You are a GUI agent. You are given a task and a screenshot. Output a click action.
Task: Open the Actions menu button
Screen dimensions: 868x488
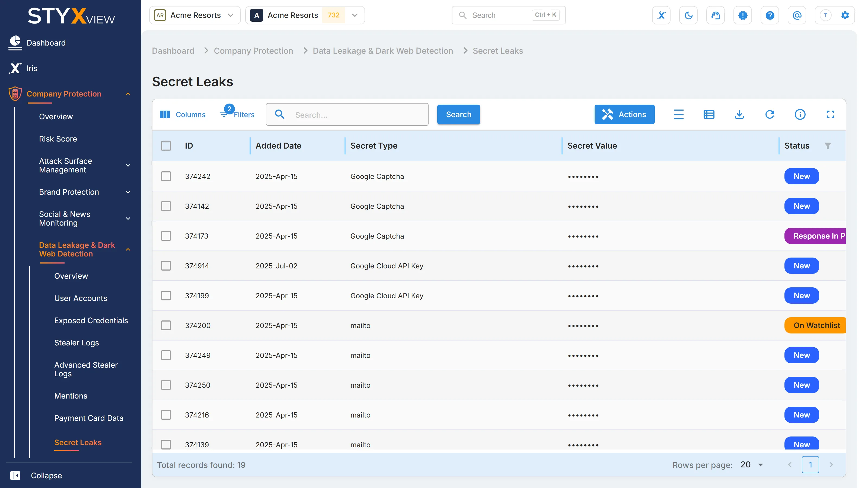click(624, 114)
